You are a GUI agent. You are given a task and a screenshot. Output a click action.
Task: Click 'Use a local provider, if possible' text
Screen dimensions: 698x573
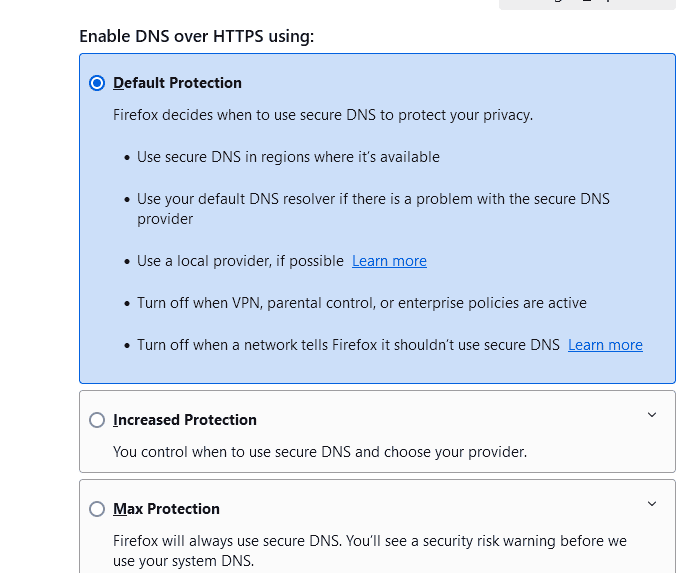[240, 261]
